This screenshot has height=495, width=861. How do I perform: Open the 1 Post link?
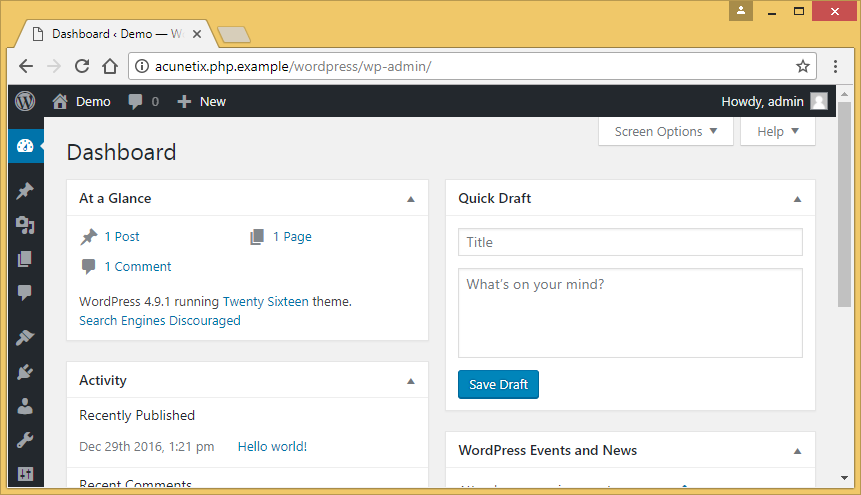(x=122, y=237)
